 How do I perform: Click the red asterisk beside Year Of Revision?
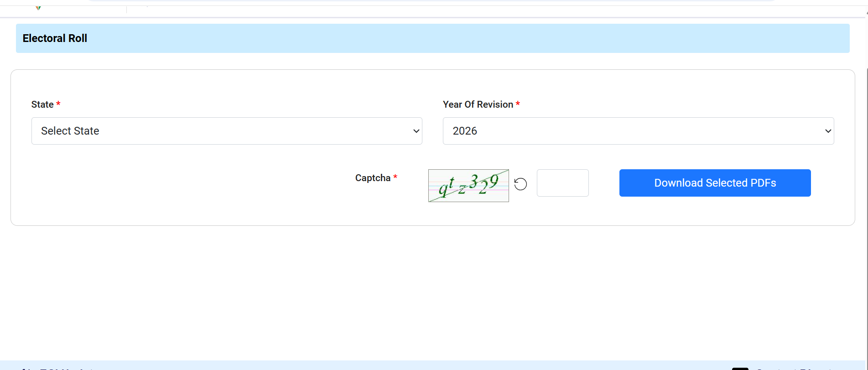point(518,104)
